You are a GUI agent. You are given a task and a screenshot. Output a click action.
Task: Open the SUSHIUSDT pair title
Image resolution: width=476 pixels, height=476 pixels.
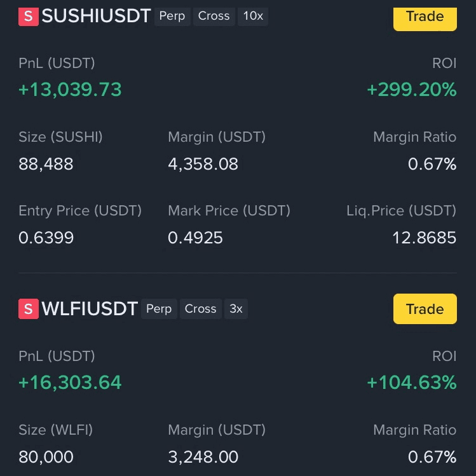pyautogui.click(x=96, y=16)
